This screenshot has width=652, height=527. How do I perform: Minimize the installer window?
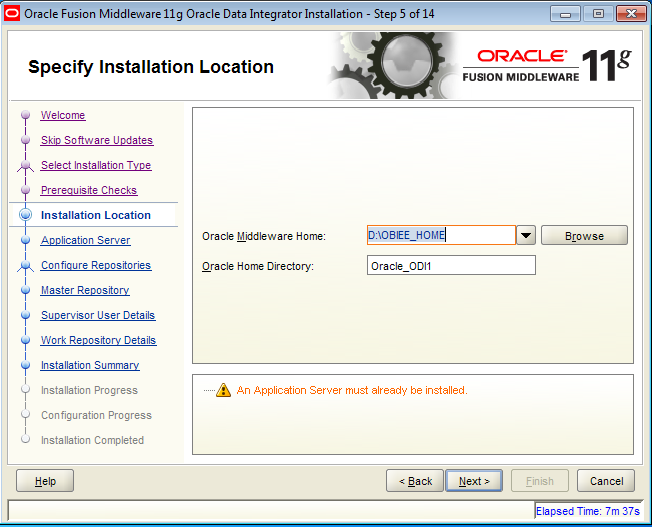point(565,14)
